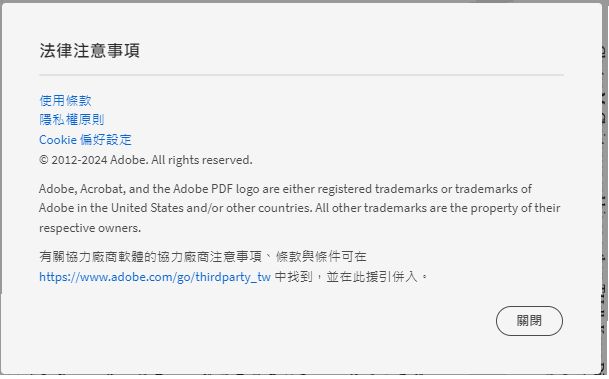Click the words 'other countries.' in the paragraph

tap(269, 208)
